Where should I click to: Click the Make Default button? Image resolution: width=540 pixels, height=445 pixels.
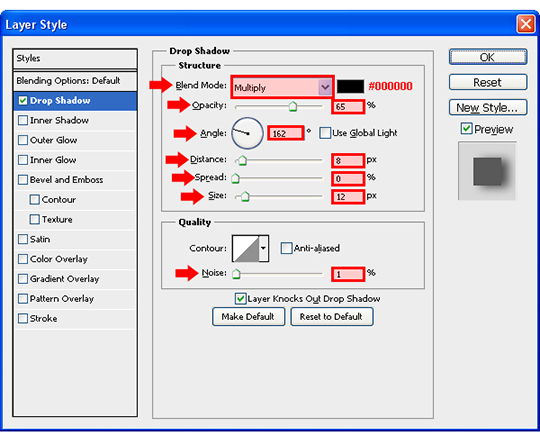pyautogui.click(x=248, y=317)
